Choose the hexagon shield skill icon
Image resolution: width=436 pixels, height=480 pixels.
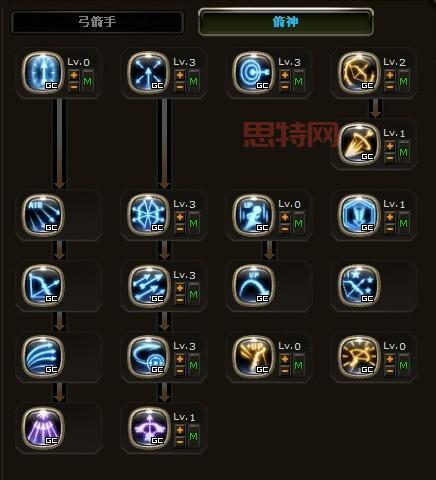click(x=359, y=214)
